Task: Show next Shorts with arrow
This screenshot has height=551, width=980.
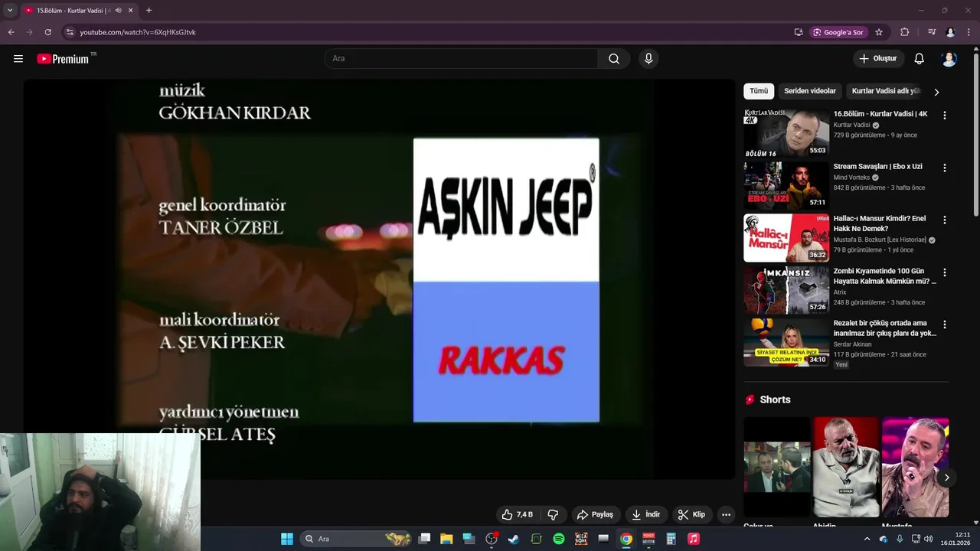Action: click(946, 478)
